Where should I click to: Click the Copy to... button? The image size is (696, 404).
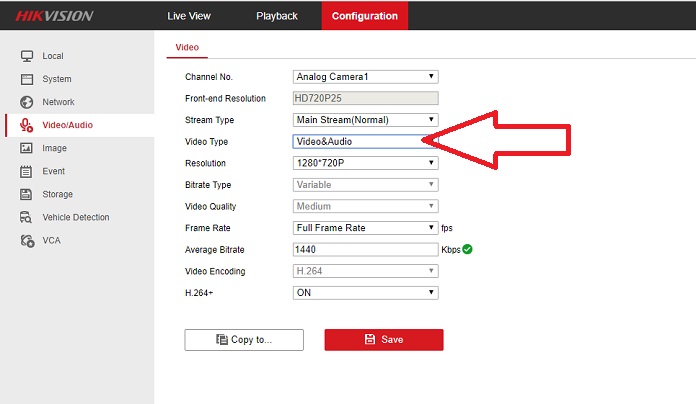point(243,340)
